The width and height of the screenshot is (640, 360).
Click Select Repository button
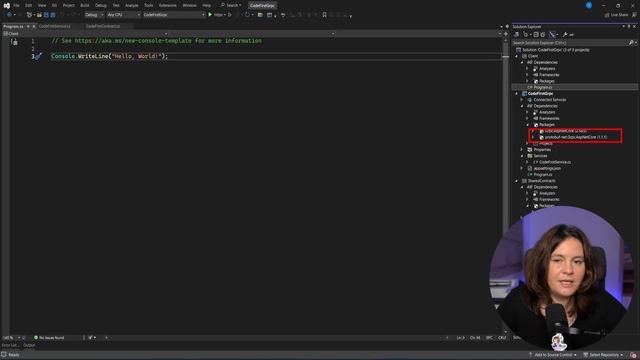603,355
